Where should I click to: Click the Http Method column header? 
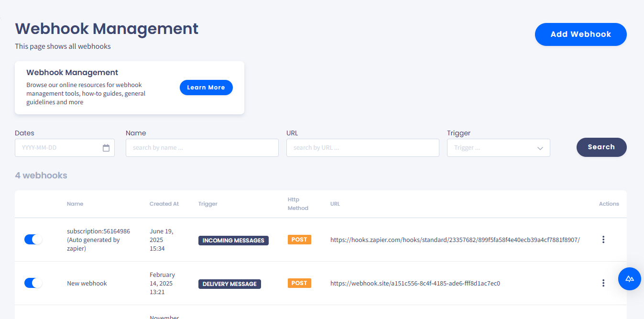[298, 204]
